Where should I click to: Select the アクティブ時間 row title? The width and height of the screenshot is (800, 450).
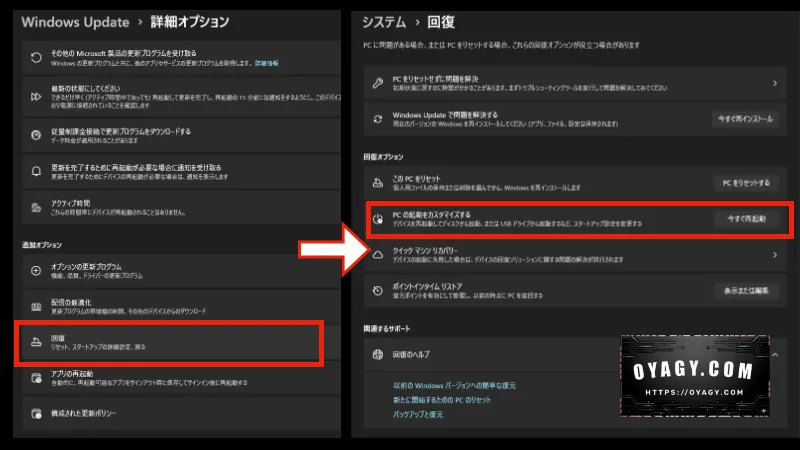tap(70, 203)
